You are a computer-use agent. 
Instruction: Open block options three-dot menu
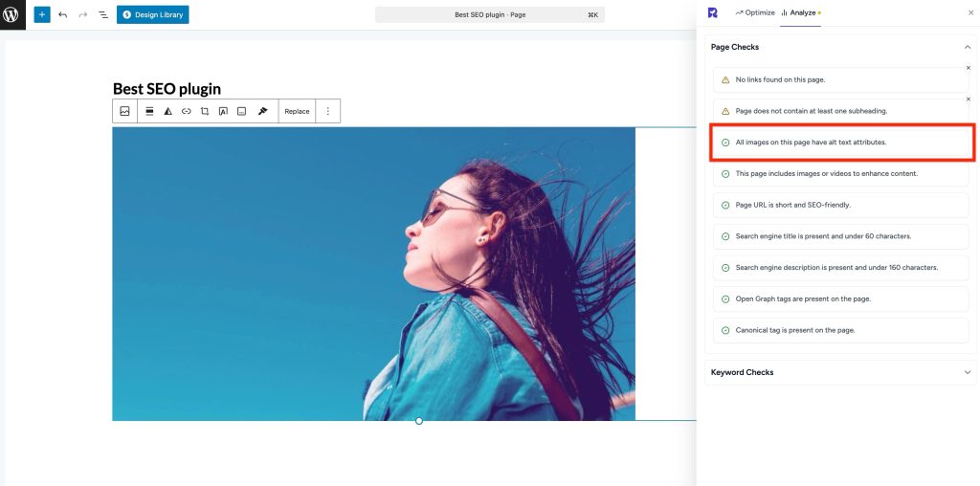[x=327, y=111]
